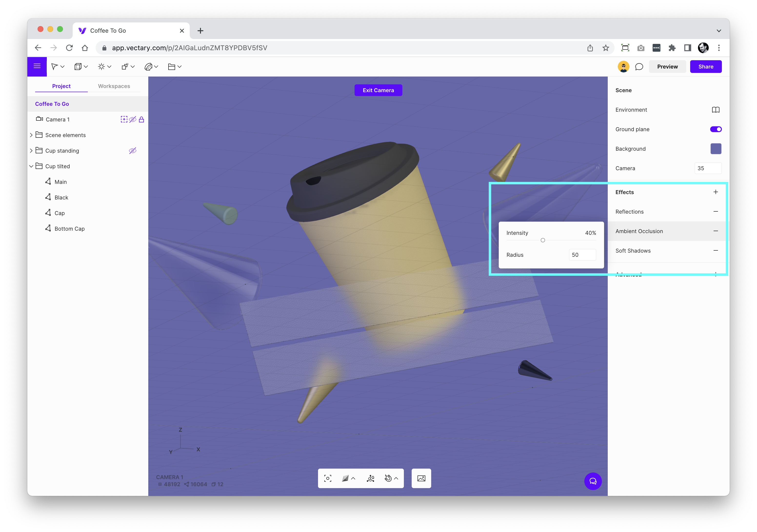757x532 pixels.
Task: Open the Background color swatch
Action: 716,149
